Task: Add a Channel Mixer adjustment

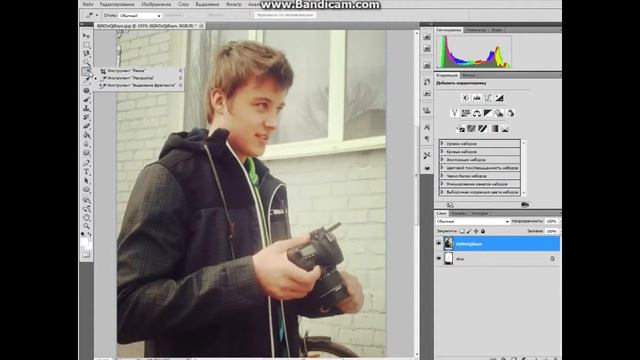Action: [x=510, y=113]
